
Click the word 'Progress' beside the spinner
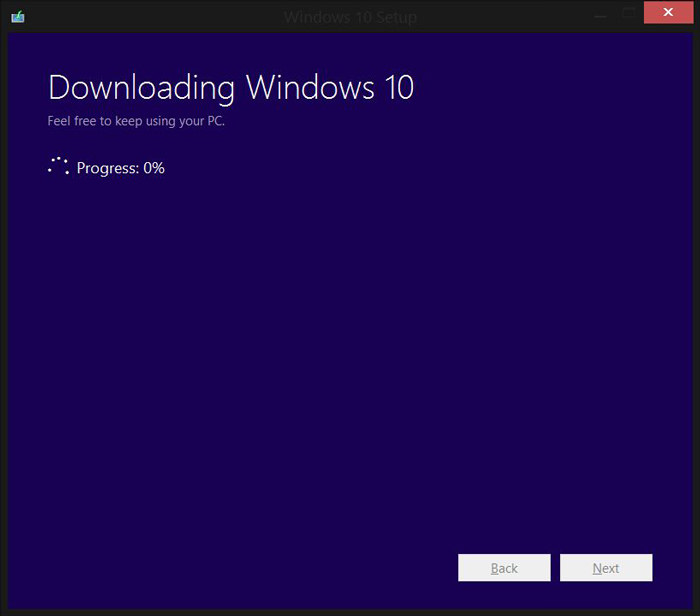point(107,168)
